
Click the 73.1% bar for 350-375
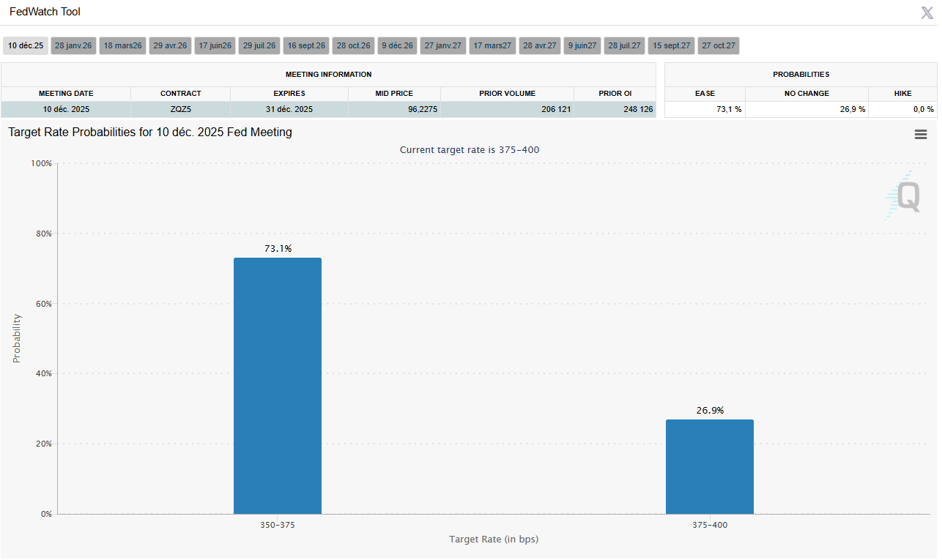coord(277,386)
